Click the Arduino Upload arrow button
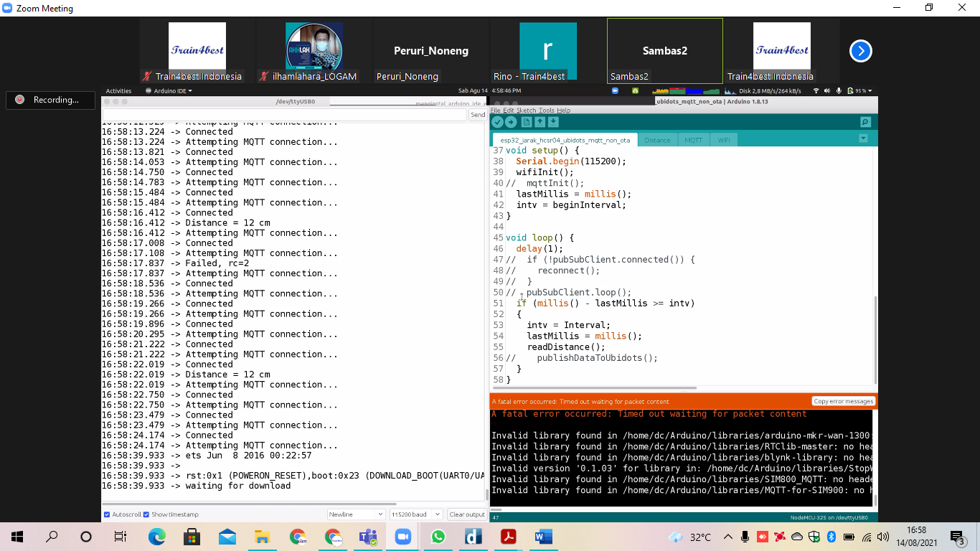The image size is (980, 551). (x=511, y=123)
